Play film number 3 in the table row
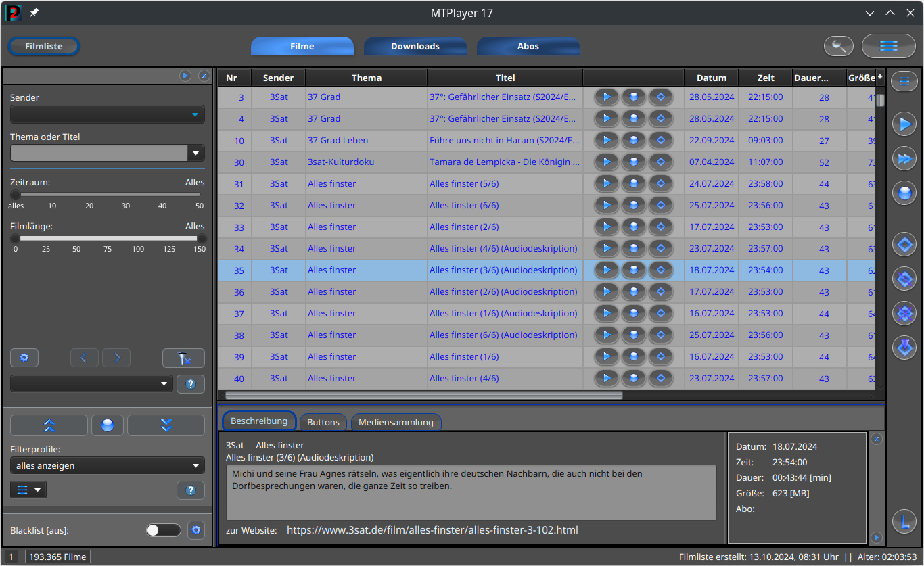The image size is (924, 566). pyautogui.click(x=607, y=97)
